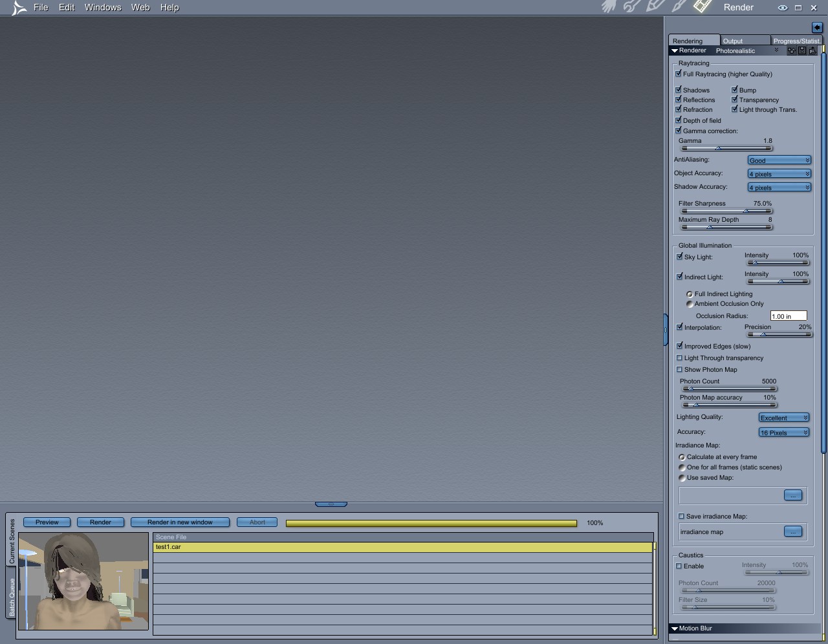Click the blue back arrow panel icon
828x644 pixels.
(817, 27)
